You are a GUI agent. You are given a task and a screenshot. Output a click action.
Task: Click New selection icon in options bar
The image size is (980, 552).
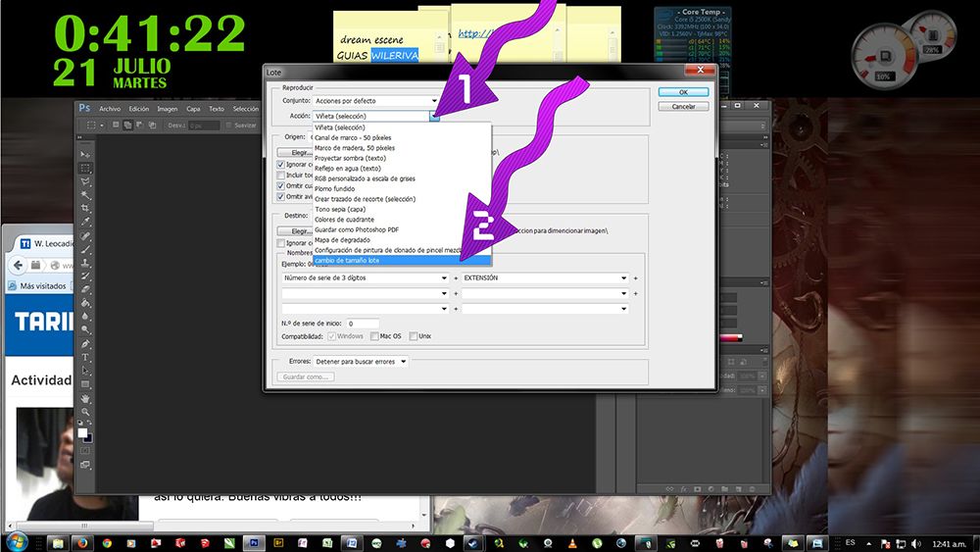point(116,125)
